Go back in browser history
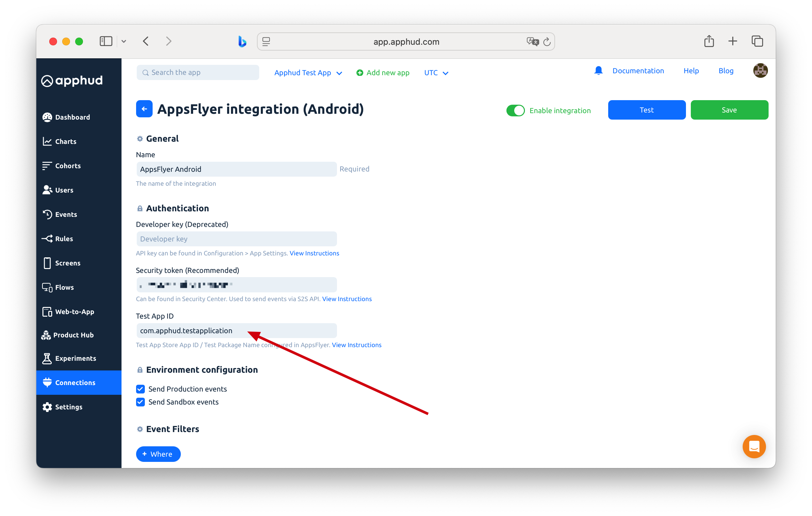Viewport: 812px width, 516px height. [x=146, y=41]
